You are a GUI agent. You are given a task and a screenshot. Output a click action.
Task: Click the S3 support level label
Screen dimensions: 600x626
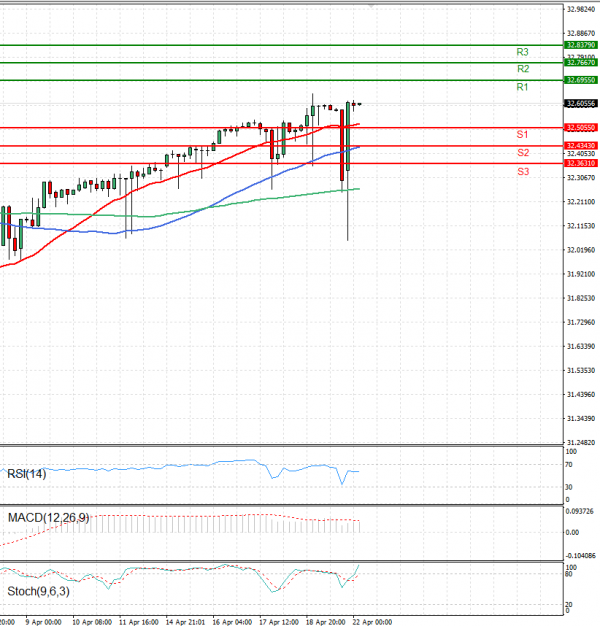(x=523, y=172)
